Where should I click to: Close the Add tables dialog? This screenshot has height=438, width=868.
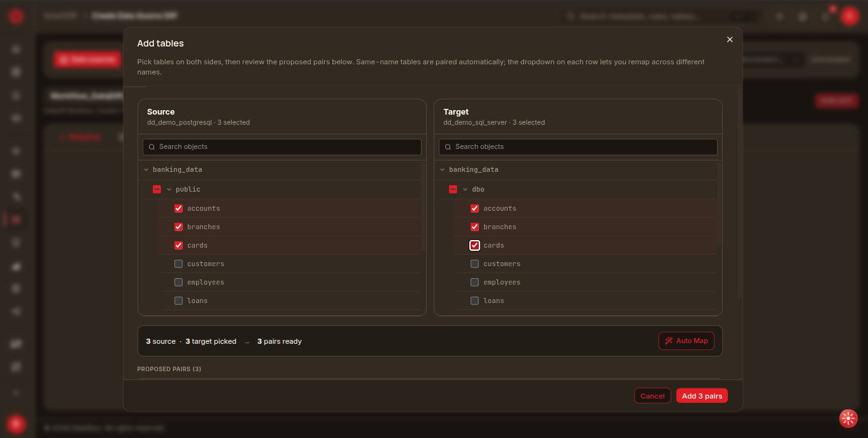730,39
